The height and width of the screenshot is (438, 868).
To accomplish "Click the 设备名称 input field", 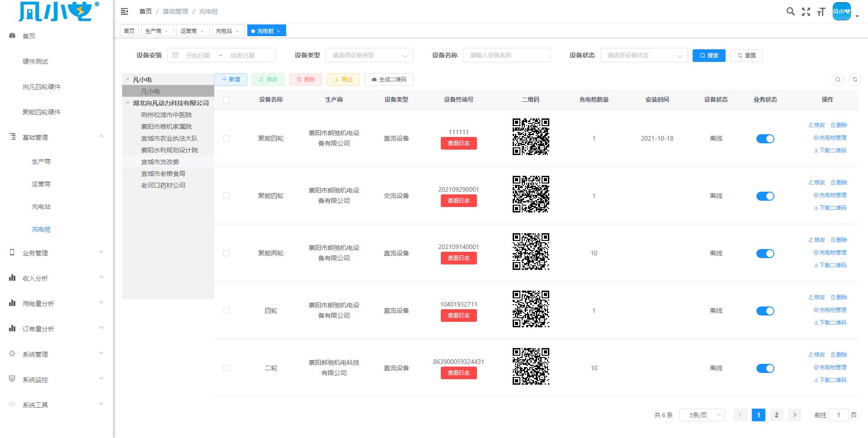I will click(x=506, y=55).
